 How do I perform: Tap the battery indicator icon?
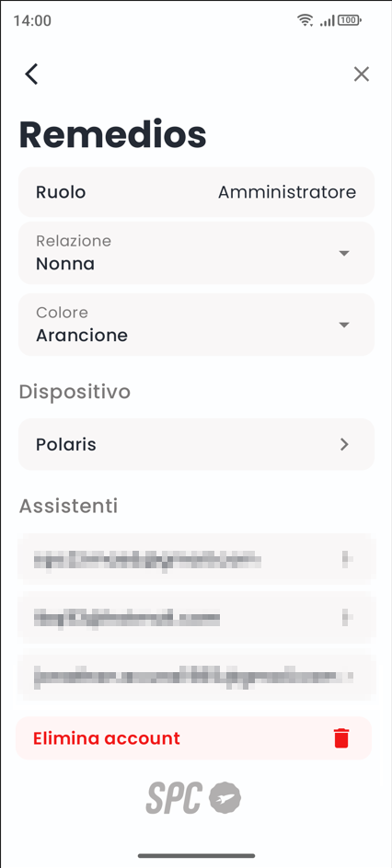click(350, 20)
